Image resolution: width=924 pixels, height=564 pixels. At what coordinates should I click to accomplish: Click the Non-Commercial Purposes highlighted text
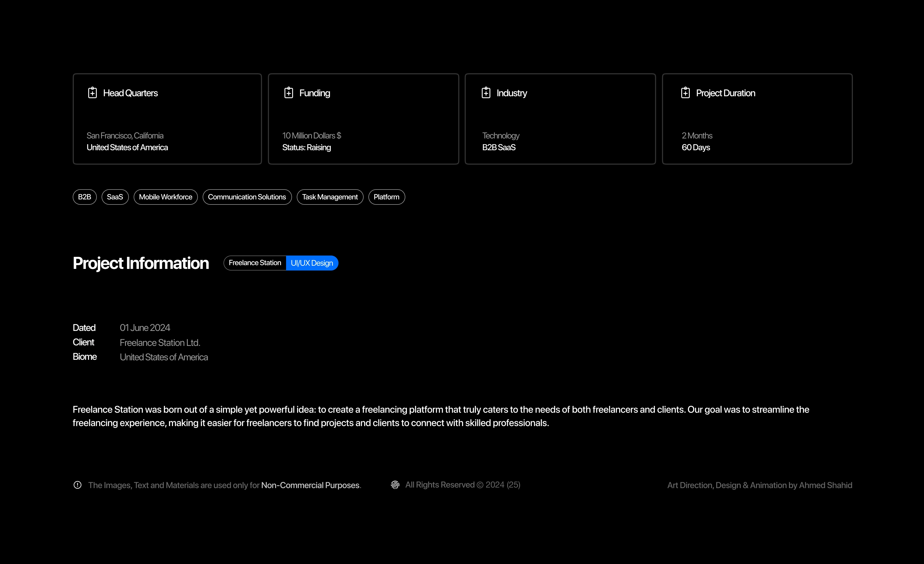pyautogui.click(x=310, y=485)
